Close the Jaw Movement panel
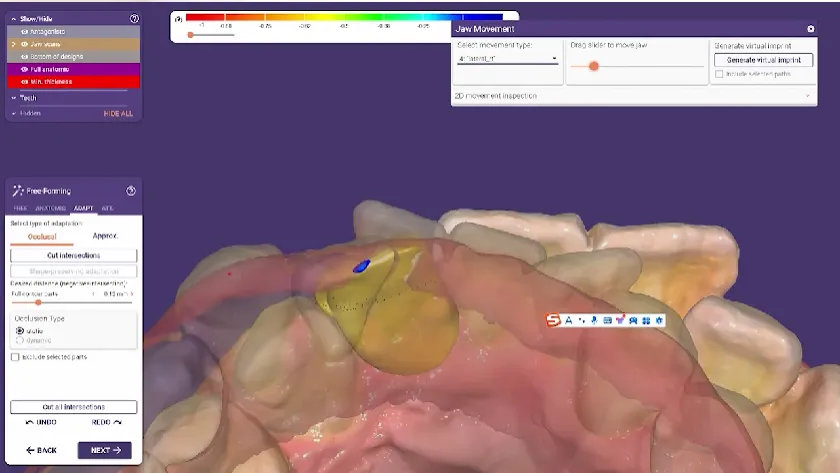The height and width of the screenshot is (473, 840). [x=810, y=29]
